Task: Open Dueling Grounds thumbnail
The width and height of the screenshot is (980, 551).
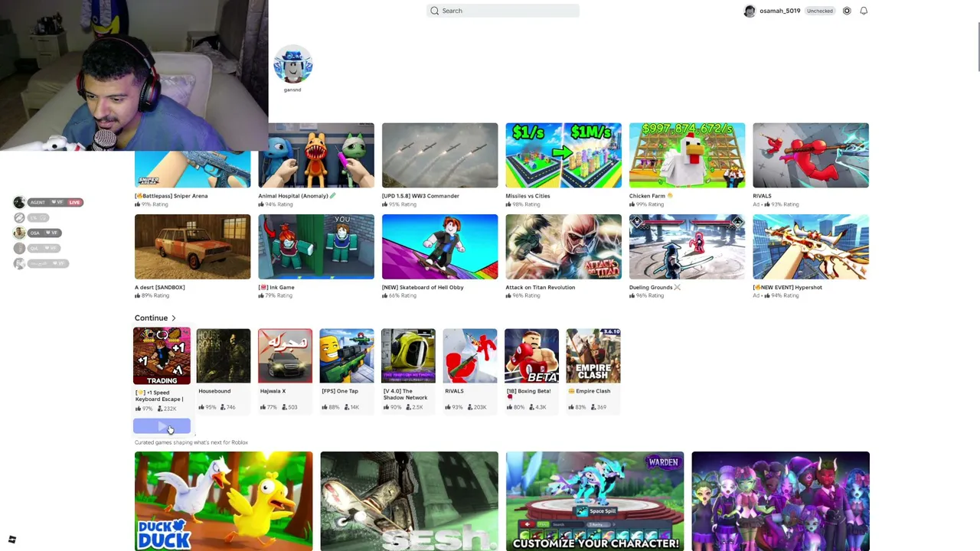Action: 687,246
